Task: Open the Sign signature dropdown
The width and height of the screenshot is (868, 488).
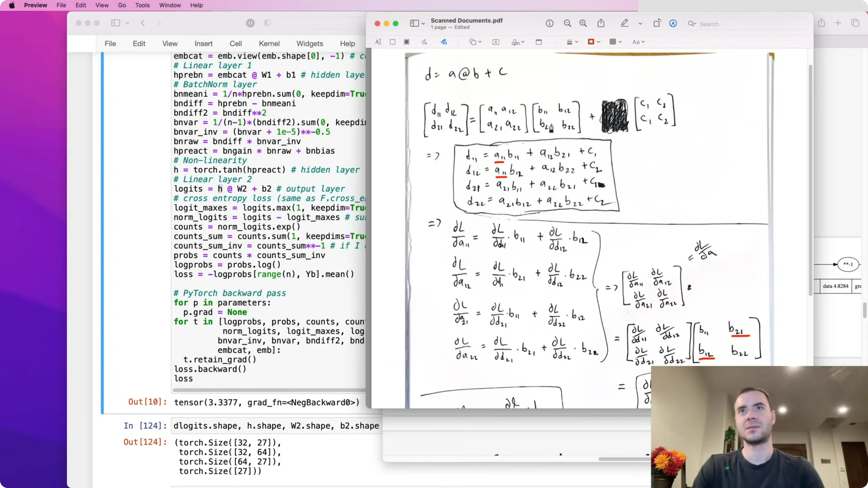Action: tap(518, 42)
